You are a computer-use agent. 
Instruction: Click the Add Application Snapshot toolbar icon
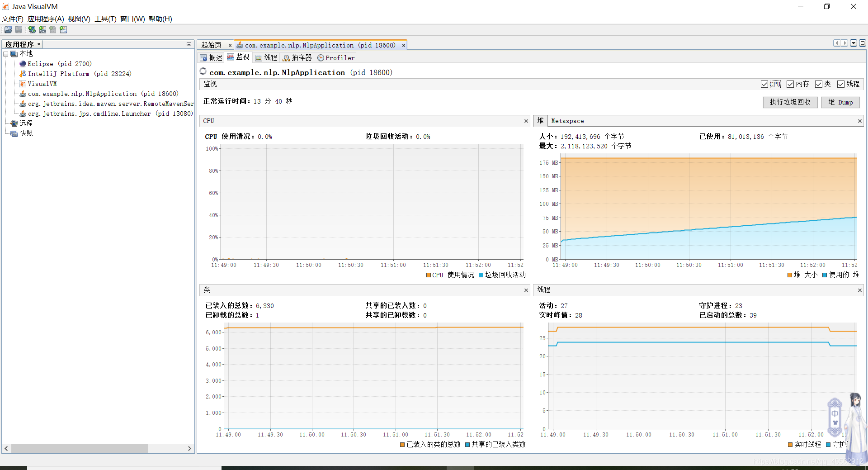pos(63,30)
